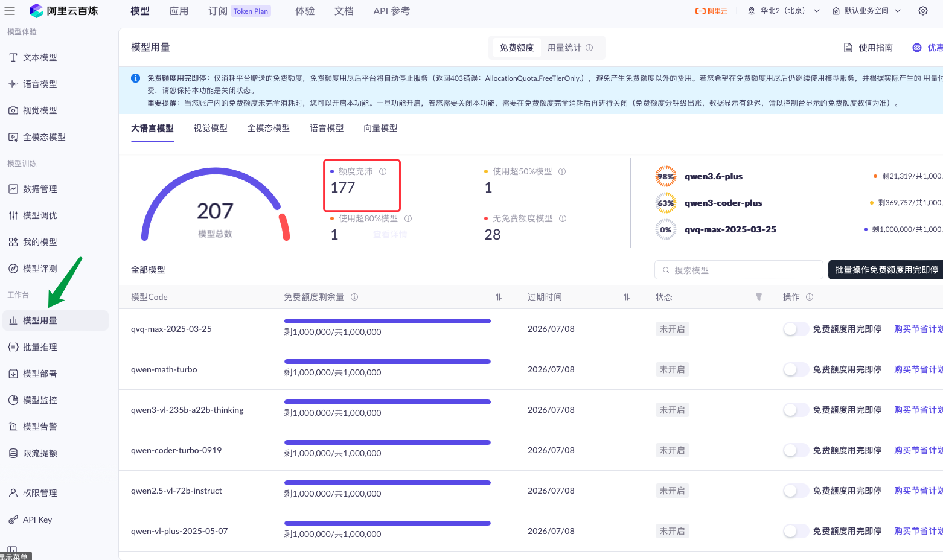Click info icon beside 额度充沛

(383, 171)
